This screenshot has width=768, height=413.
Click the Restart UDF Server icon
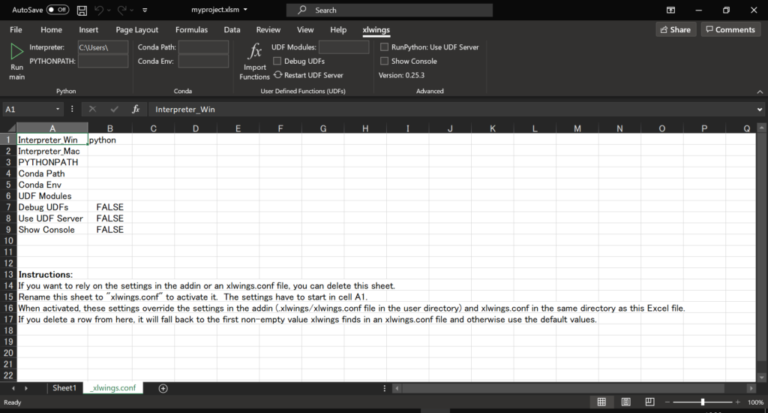pos(278,75)
